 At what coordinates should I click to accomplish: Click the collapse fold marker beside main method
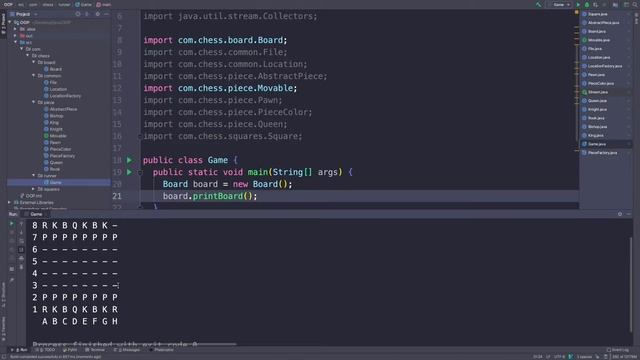(x=140, y=172)
